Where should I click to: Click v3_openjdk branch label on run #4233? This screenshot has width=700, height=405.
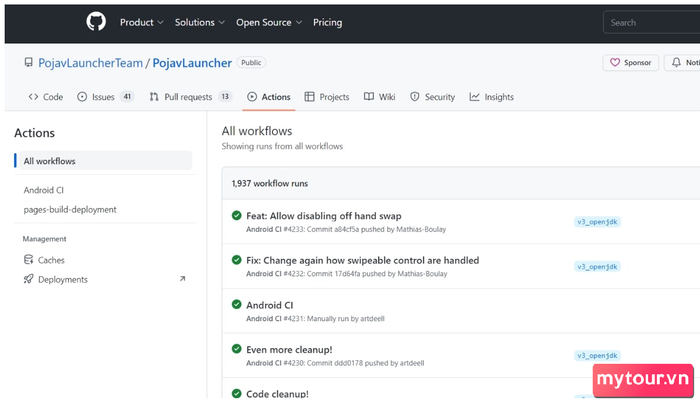pyautogui.click(x=597, y=222)
